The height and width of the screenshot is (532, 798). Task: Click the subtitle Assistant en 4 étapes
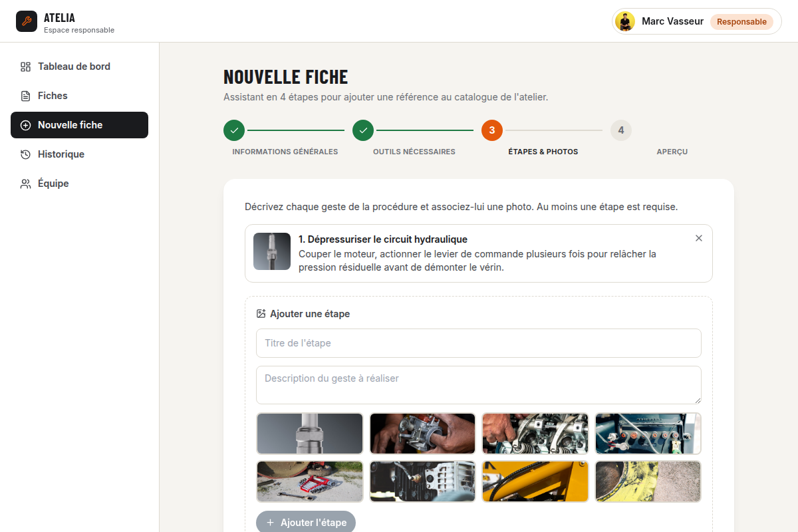[x=386, y=97]
